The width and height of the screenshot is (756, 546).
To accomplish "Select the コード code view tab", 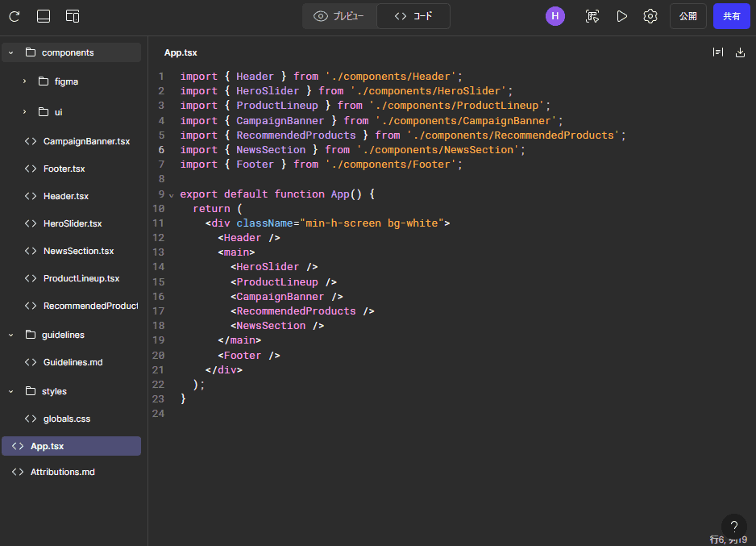I will point(413,16).
